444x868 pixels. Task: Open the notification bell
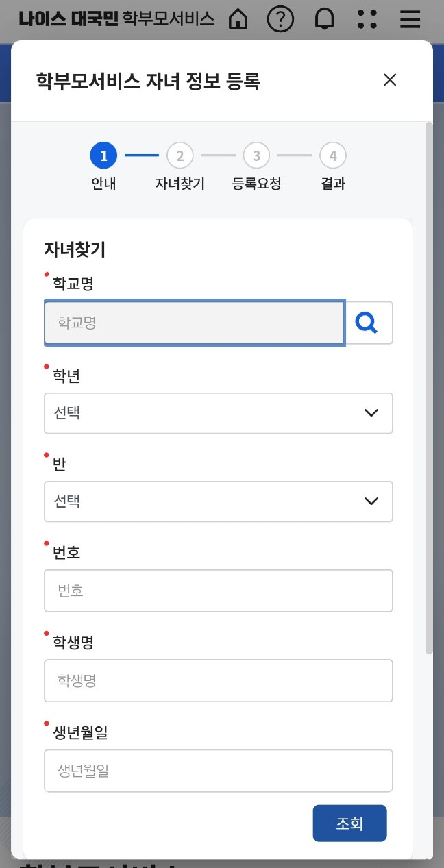[x=324, y=19]
